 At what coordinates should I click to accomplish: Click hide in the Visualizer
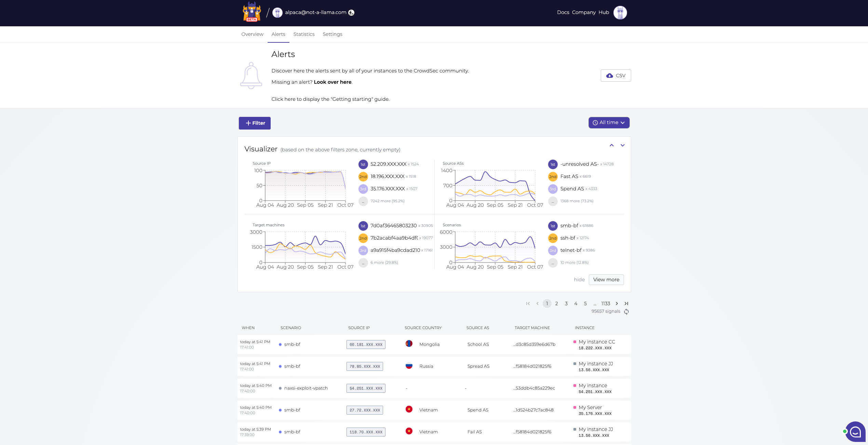579,280
